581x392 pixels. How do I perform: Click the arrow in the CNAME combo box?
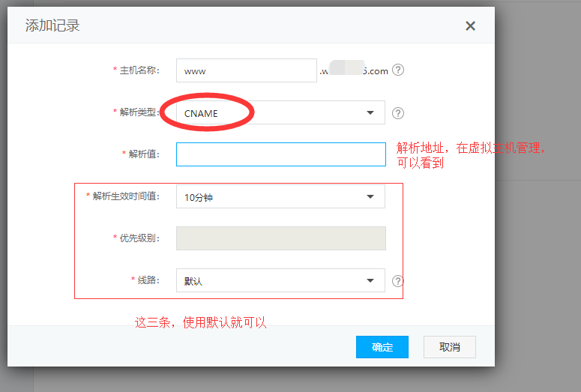pos(370,113)
